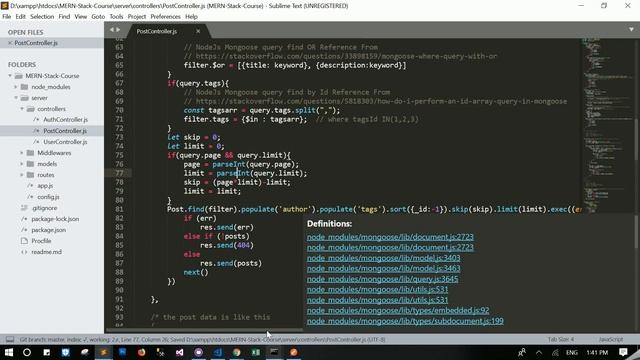Collapse the controllers folder

click(x=22, y=109)
